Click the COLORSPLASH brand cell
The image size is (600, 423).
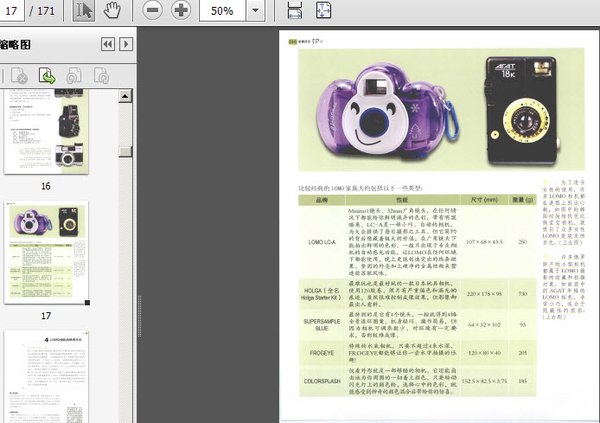pyautogui.click(x=322, y=381)
